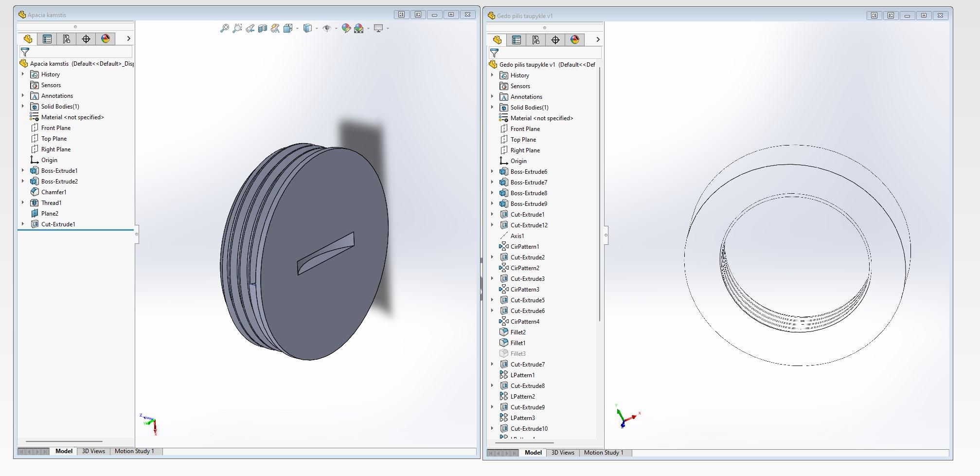980x476 pixels.
Task: Select the Hide/Show Items eye menu
Action: coord(327,28)
